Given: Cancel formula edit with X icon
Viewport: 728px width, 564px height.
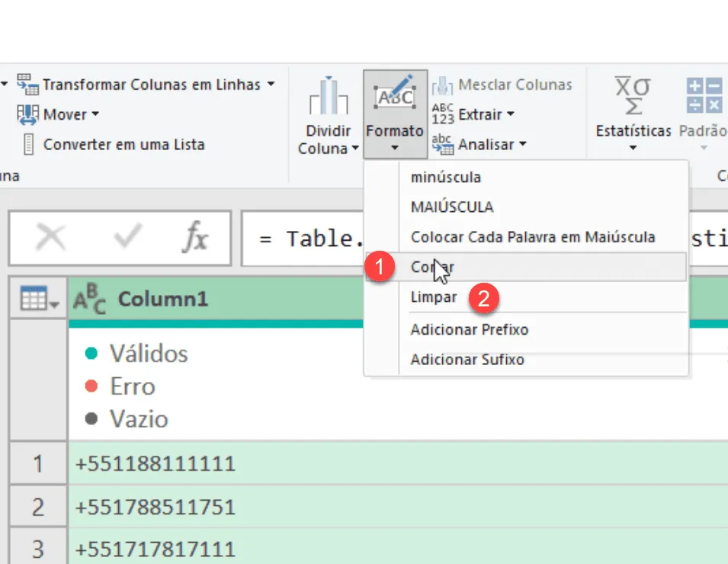Looking at the screenshot, I should coord(50,237).
